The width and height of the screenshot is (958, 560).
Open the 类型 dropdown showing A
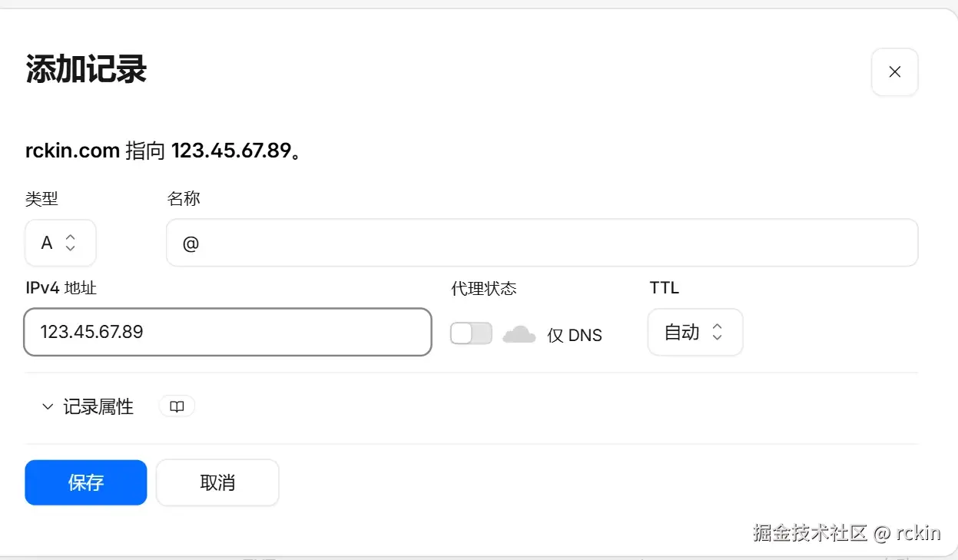(61, 243)
